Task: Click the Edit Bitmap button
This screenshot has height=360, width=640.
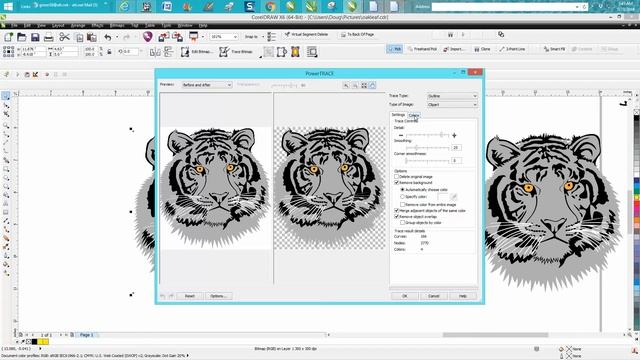Action: coord(197,52)
